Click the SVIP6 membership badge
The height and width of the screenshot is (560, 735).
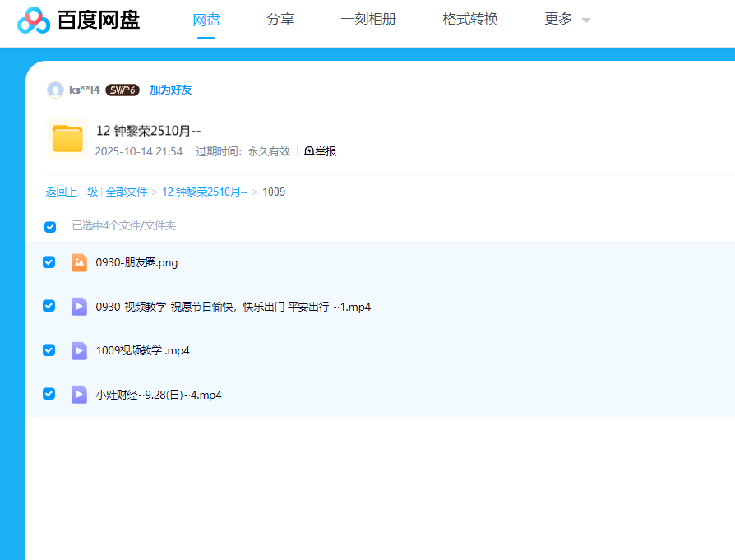click(x=122, y=90)
